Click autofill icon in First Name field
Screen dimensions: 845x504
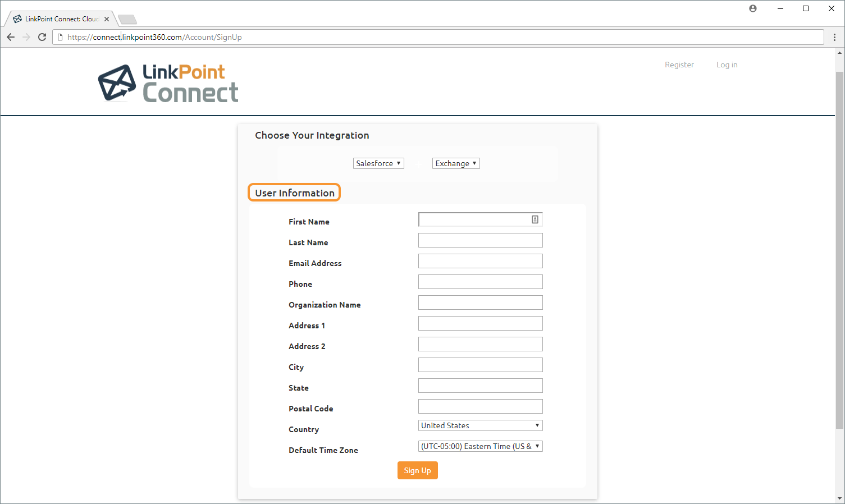(535, 219)
